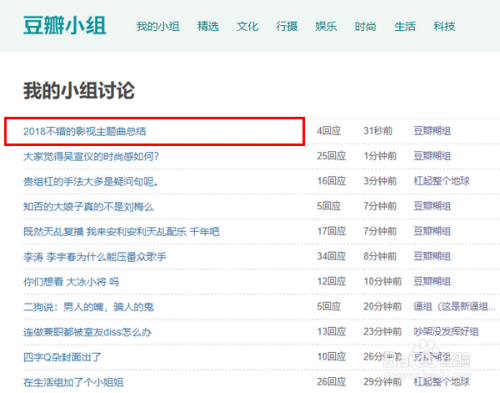Switch to the 时尚 tab
The image size is (500, 393).
tap(365, 26)
